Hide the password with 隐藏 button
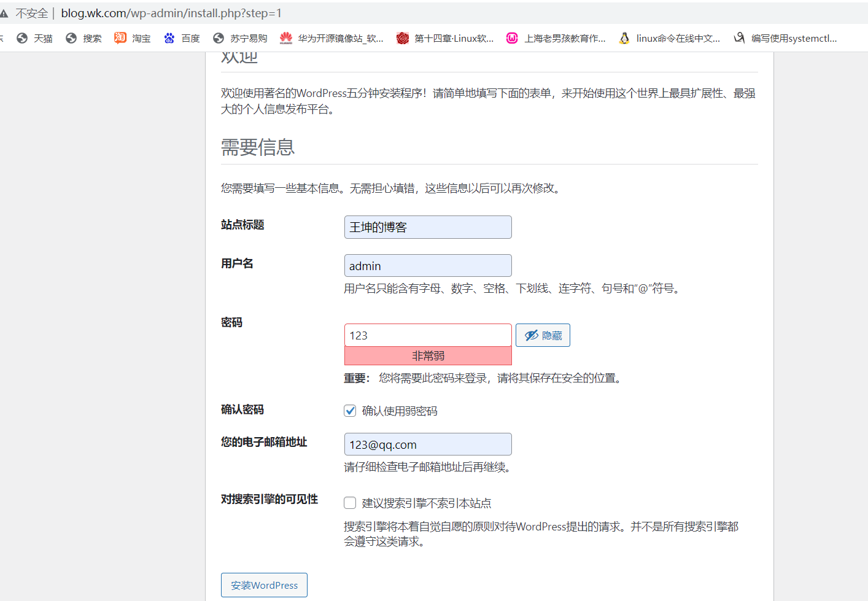Image resolution: width=868 pixels, height=601 pixels. tap(543, 335)
